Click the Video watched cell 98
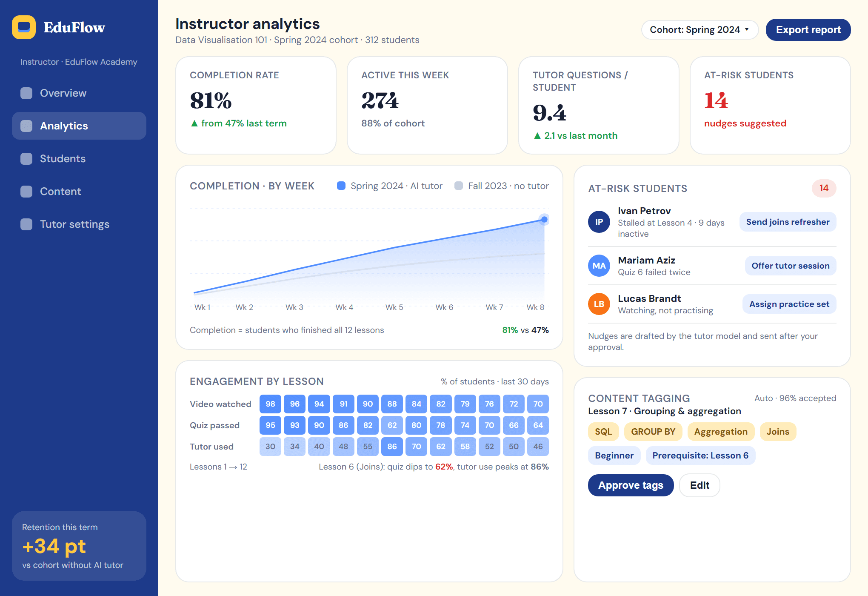Screen dimensions: 868x596 [270, 404]
